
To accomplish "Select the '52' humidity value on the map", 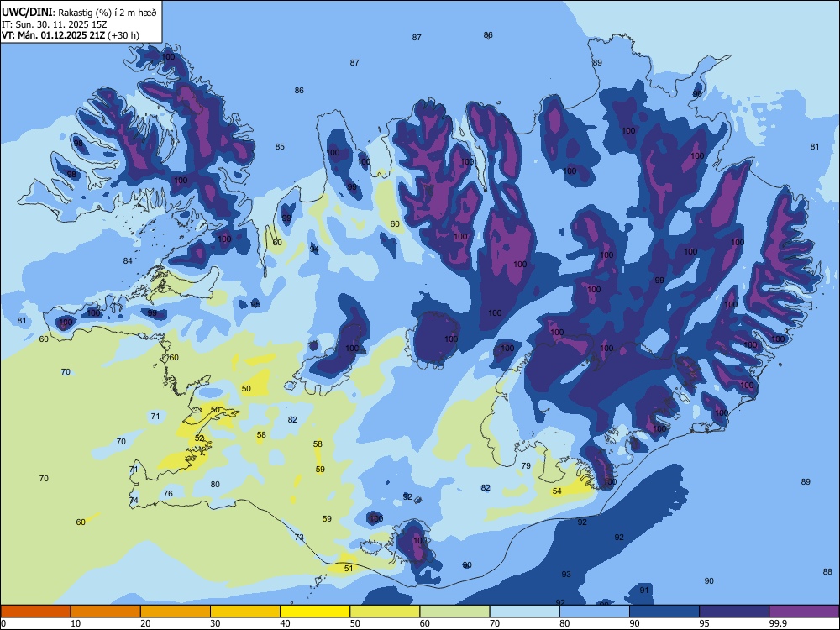I will 199,438.
